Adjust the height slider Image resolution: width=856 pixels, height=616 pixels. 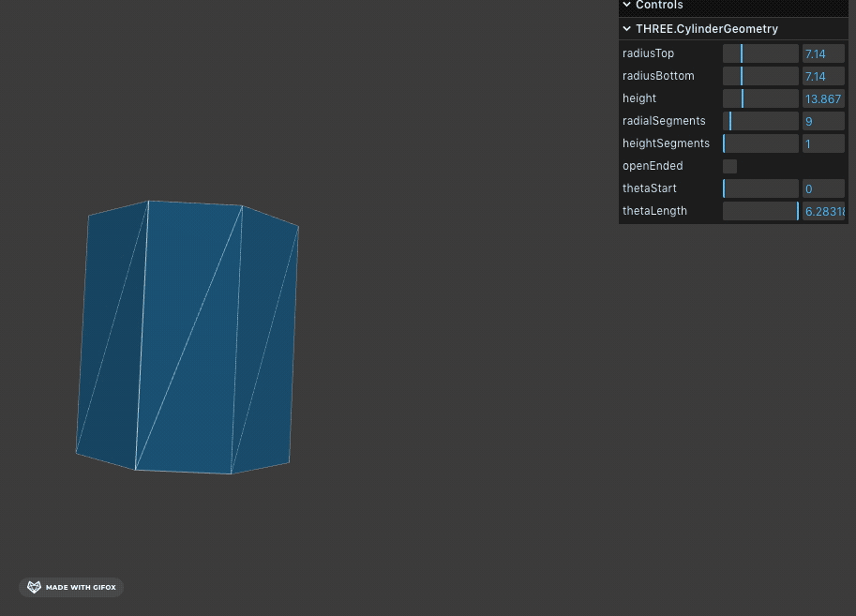[760, 98]
